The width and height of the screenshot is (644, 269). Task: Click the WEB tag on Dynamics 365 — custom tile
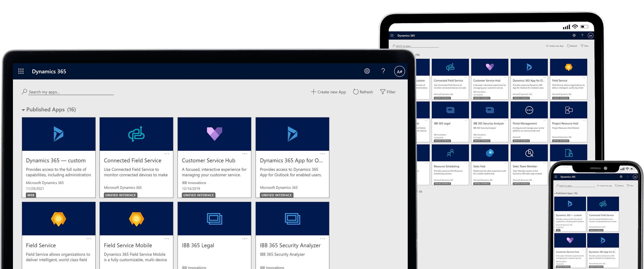click(x=31, y=195)
